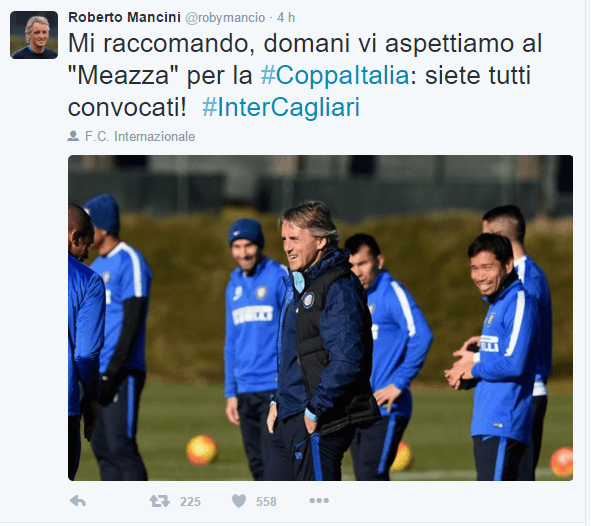
Task: Visit the @robymancio handle
Action: click(225, 18)
